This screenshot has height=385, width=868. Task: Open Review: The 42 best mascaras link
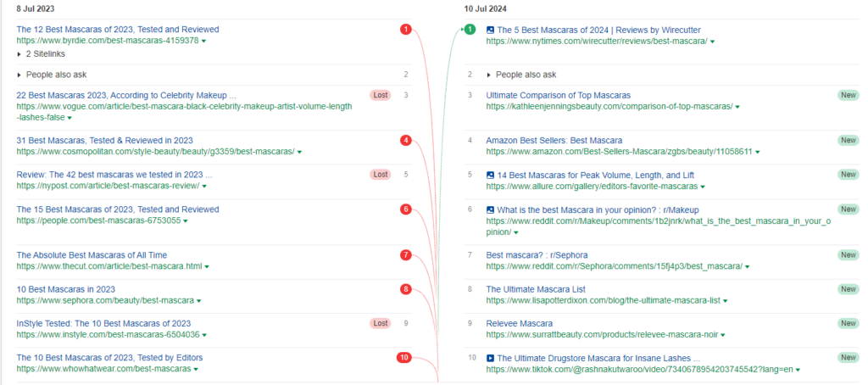[114, 175]
